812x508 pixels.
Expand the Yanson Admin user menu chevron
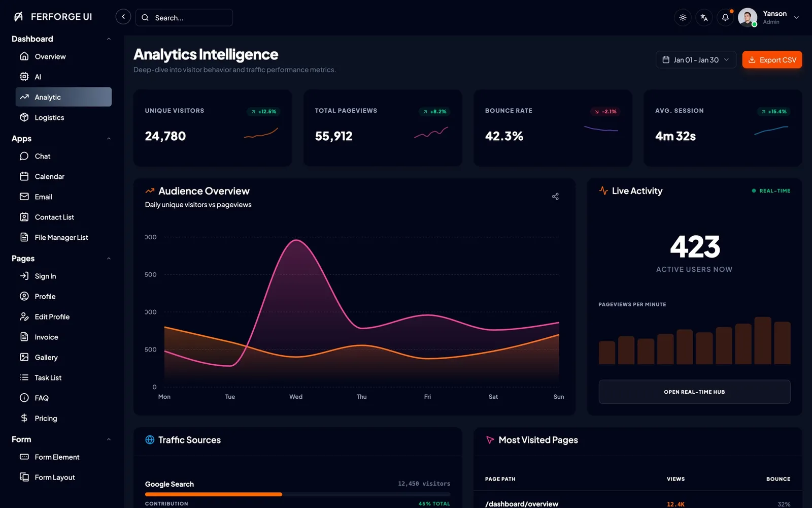pos(796,18)
